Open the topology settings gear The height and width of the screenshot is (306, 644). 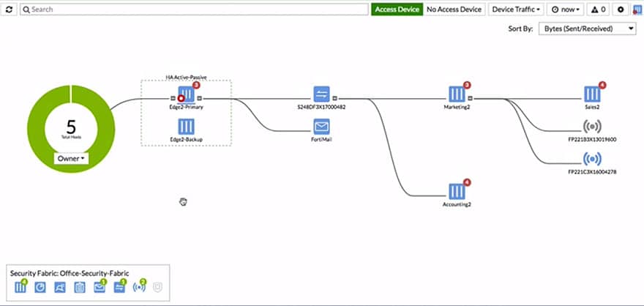[x=621, y=9]
